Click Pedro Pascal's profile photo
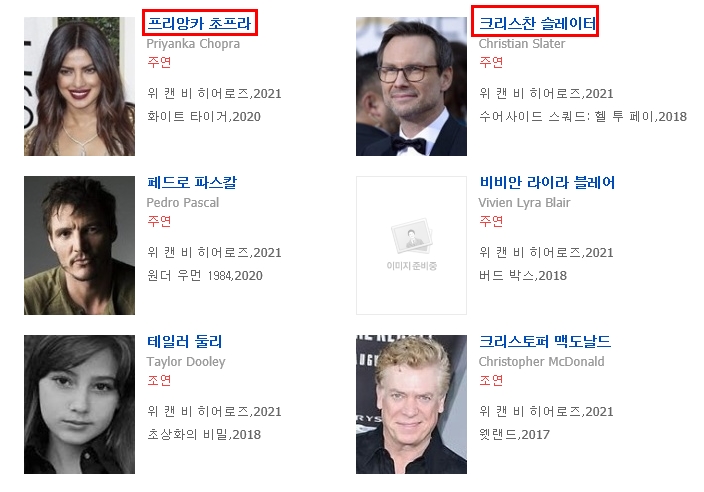Image resolution: width=704 pixels, height=492 pixels. pyautogui.click(x=79, y=246)
